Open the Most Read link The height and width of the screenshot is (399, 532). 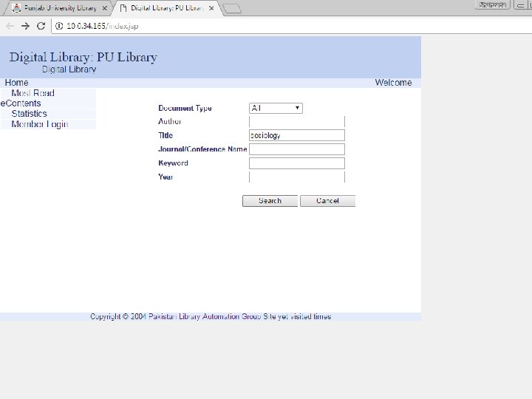click(33, 93)
